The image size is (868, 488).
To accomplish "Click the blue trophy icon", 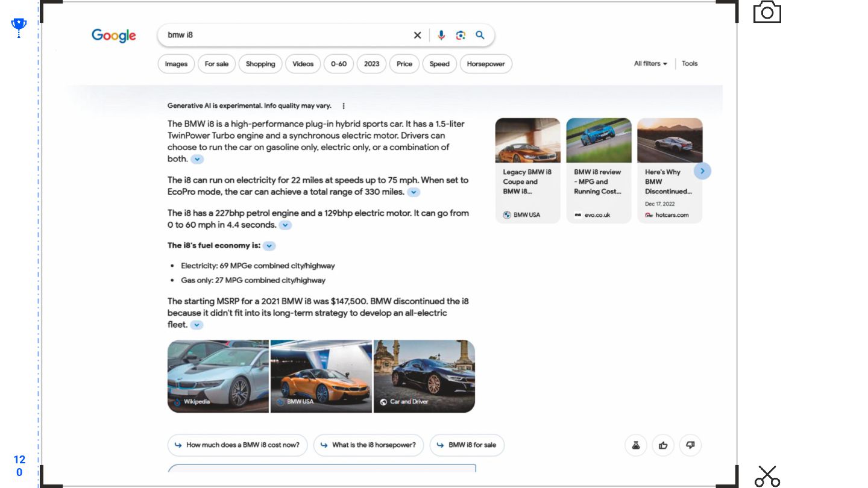I will point(19,27).
